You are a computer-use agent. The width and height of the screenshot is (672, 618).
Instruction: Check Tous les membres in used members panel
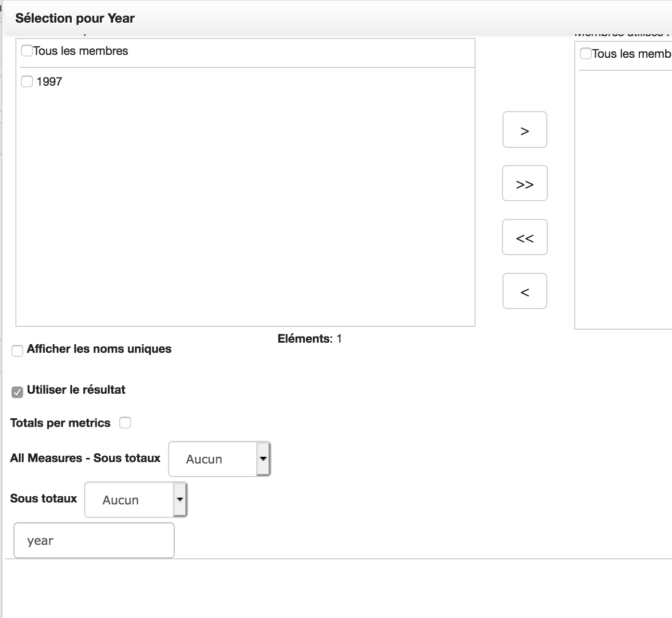click(585, 53)
